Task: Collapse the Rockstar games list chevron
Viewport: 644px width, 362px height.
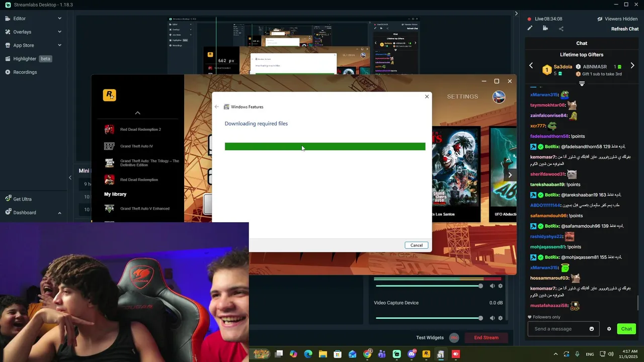Action: click(137, 113)
